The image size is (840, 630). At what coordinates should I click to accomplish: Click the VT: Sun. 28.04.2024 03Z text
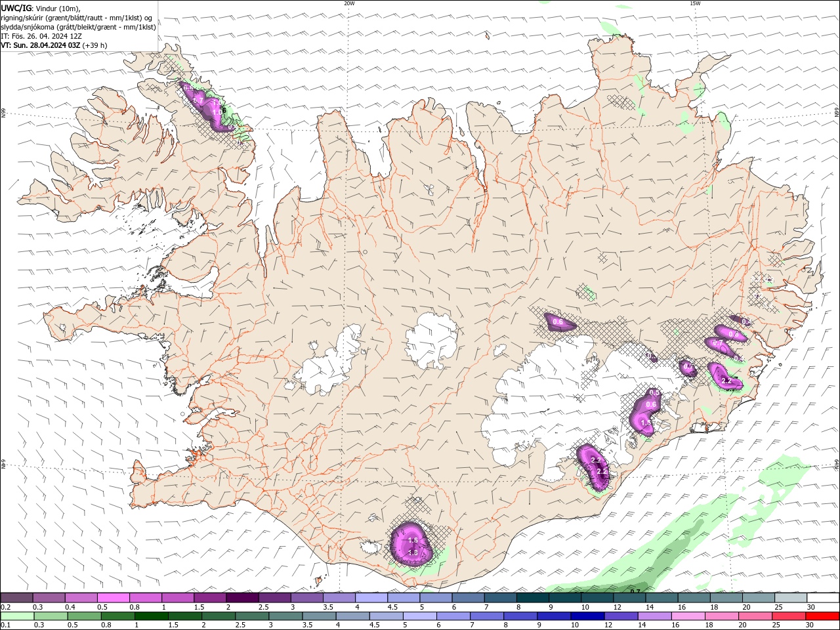click(41, 45)
